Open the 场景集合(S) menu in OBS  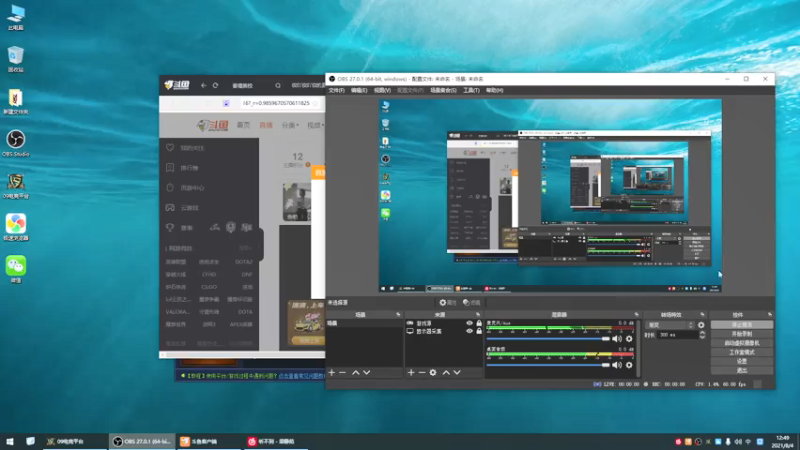(443, 90)
